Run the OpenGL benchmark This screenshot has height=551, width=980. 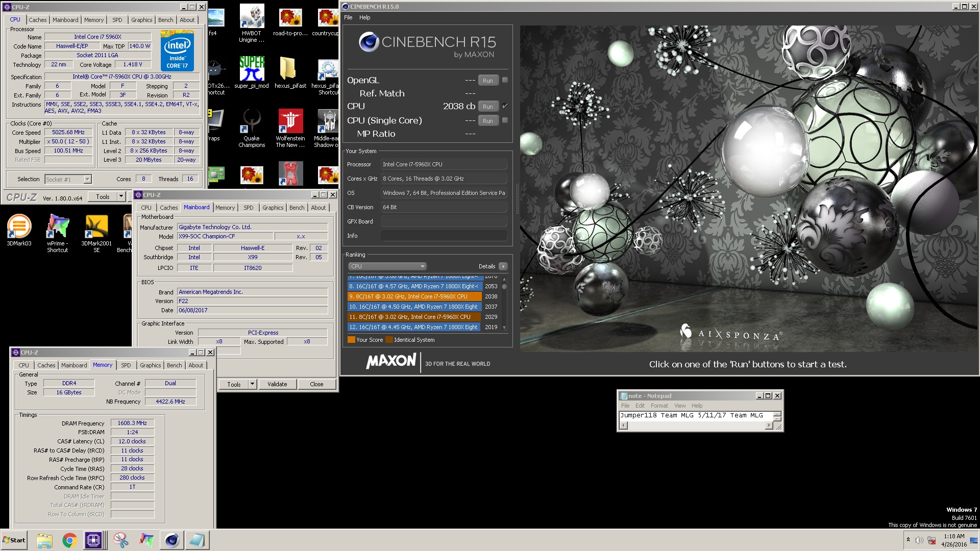pyautogui.click(x=488, y=81)
